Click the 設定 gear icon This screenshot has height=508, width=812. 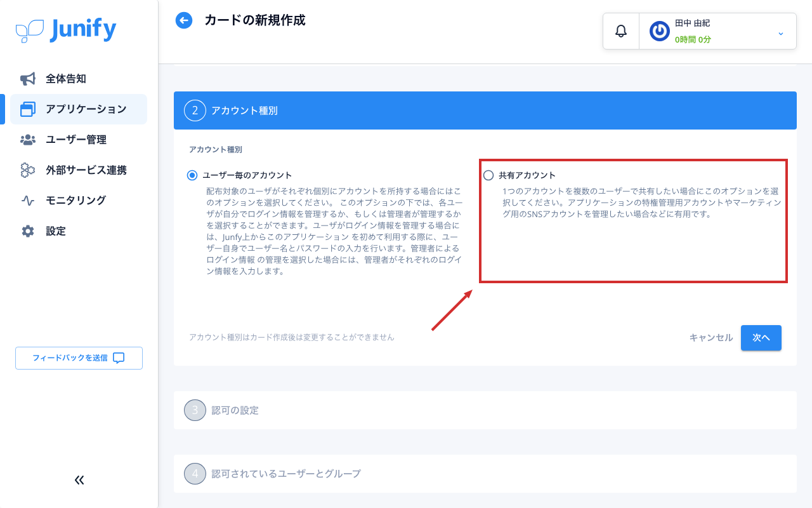[x=28, y=231]
